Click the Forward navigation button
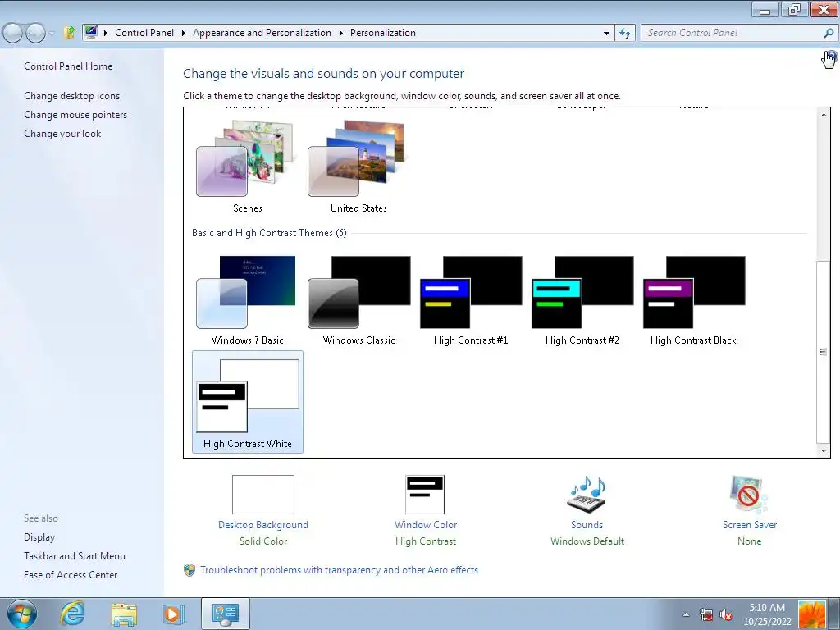Image resolution: width=840 pixels, height=630 pixels. tap(35, 33)
